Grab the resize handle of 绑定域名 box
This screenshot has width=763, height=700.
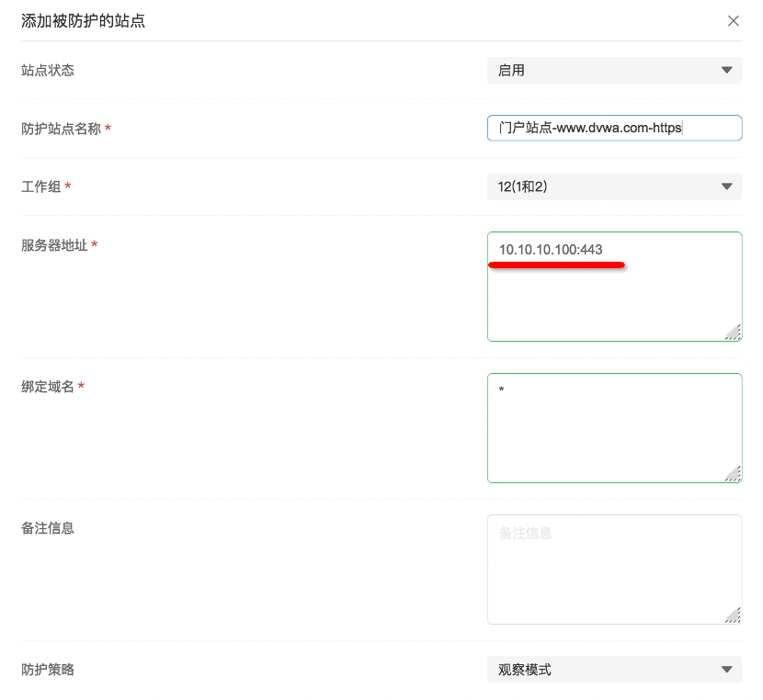pyautogui.click(x=733, y=474)
